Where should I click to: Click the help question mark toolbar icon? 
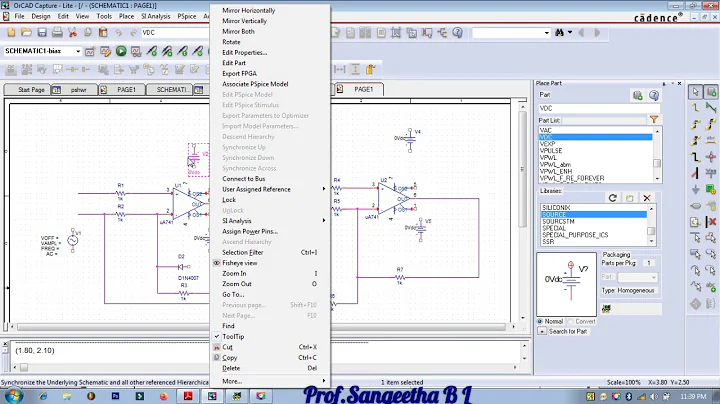click(x=457, y=33)
